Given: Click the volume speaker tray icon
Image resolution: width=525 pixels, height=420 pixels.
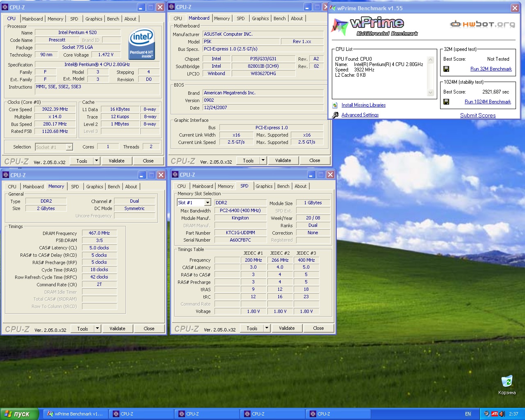Looking at the screenshot, I should [x=502, y=414].
